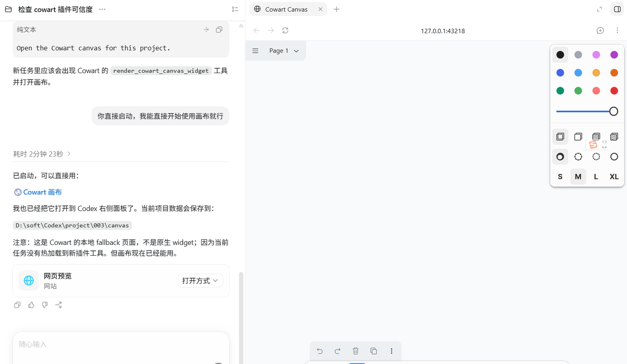Pick the light red color swatch
This screenshot has width=627, height=364.
[596, 91]
